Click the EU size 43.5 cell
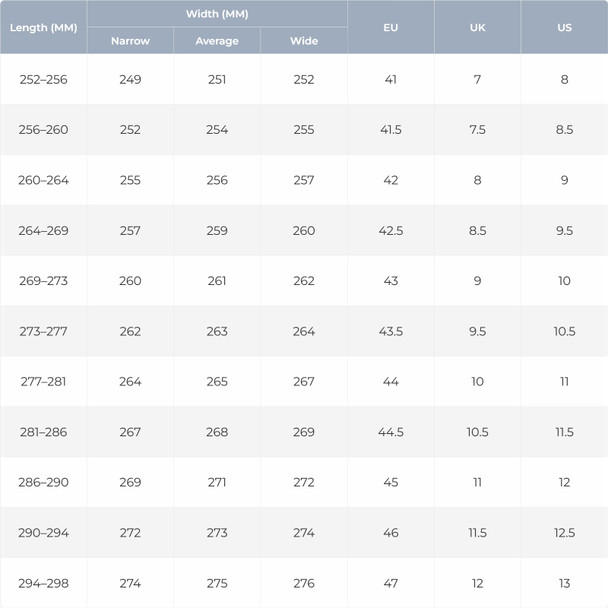Screen dimensions: 608x608 click(x=391, y=331)
